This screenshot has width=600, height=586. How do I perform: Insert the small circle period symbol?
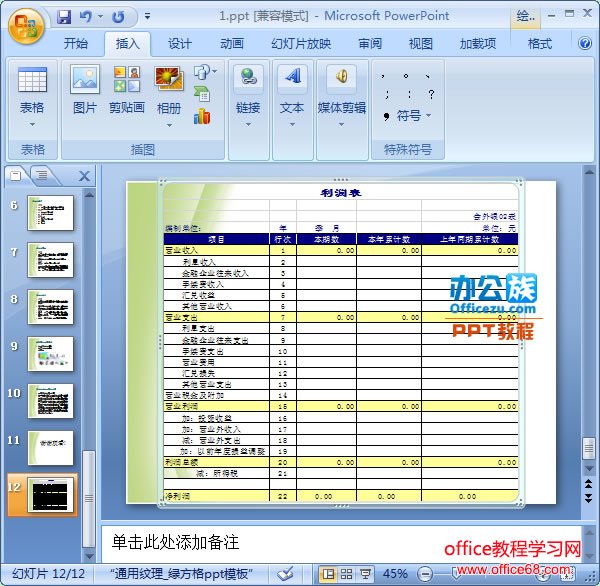(406, 76)
